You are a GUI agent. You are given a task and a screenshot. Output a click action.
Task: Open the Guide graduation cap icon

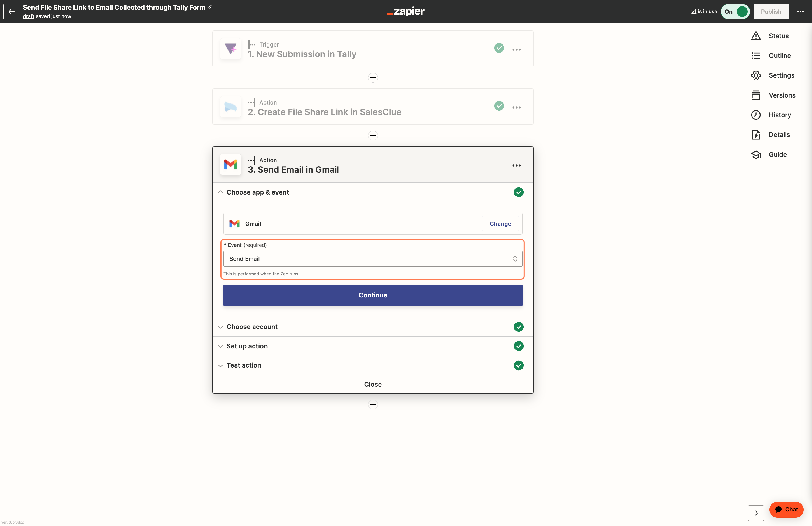point(756,154)
